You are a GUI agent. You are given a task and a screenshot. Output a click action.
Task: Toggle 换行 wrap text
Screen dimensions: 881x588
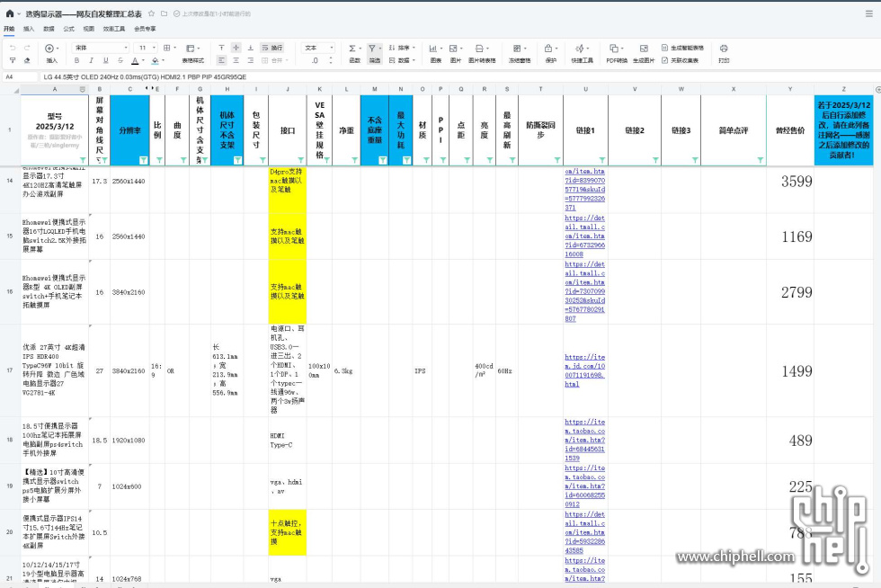point(271,49)
